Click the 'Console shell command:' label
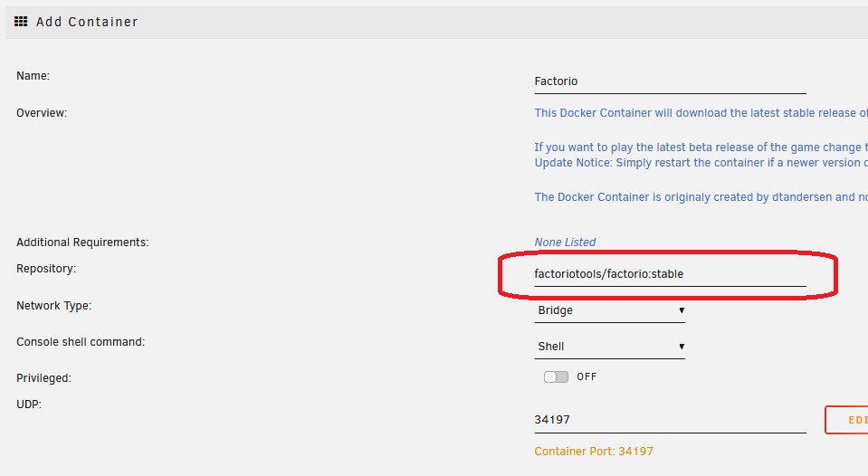Screen dimensions: 868x476 [x=81, y=342]
